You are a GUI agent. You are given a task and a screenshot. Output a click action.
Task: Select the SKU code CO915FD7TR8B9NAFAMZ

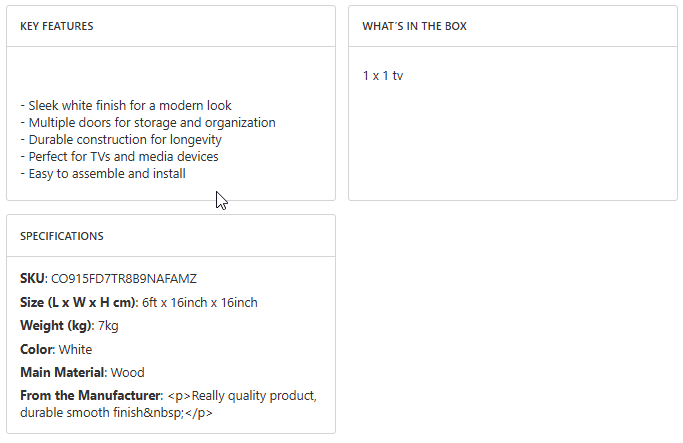[x=117, y=278]
